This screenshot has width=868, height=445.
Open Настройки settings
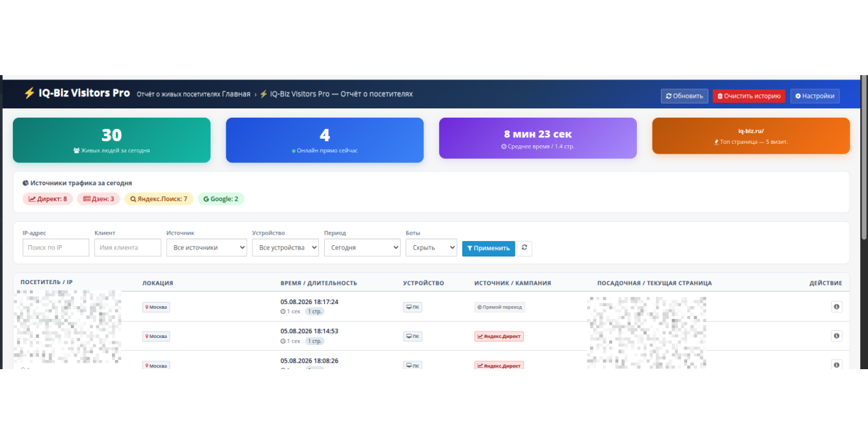click(x=815, y=96)
